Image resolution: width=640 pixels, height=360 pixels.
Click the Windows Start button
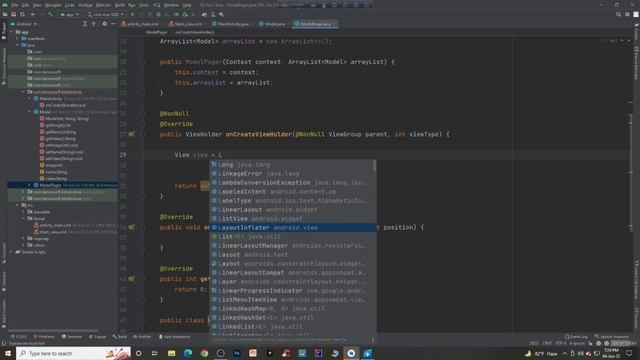pyautogui.click(x=8, y=353)
